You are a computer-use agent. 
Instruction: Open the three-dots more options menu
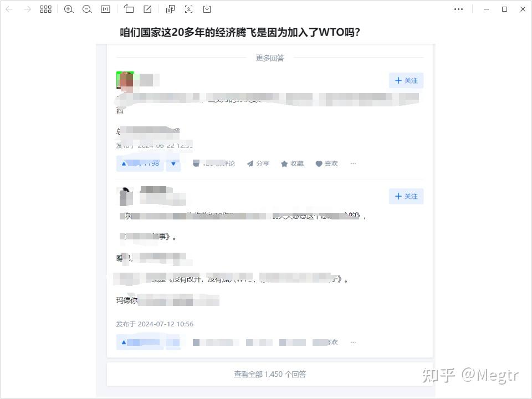[x=458, y=9]
